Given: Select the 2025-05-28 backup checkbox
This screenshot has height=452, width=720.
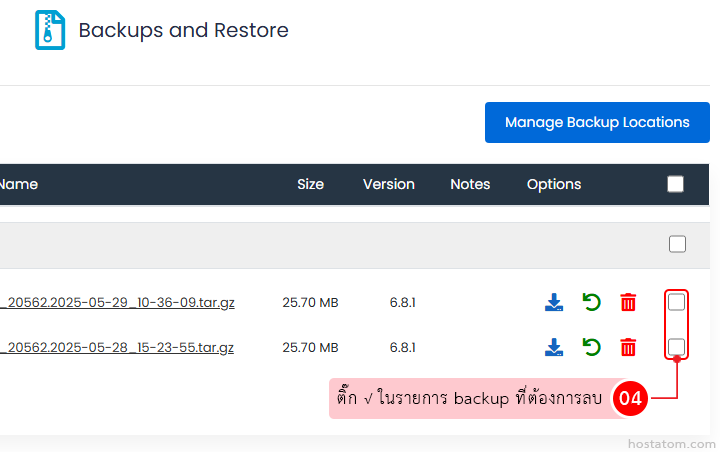Looking at the screenshot, I should [x=677, y=347].
